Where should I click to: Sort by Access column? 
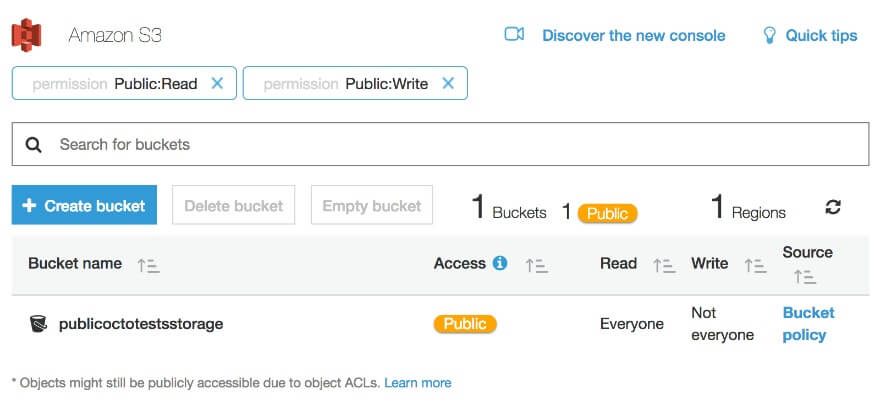(x=536, y=265)
